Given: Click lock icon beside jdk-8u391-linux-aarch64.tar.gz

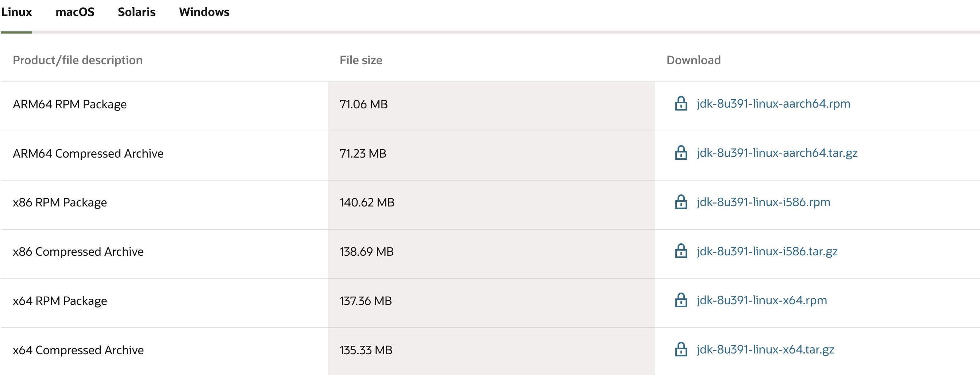Looking at the screenshot, I should 680,152.
